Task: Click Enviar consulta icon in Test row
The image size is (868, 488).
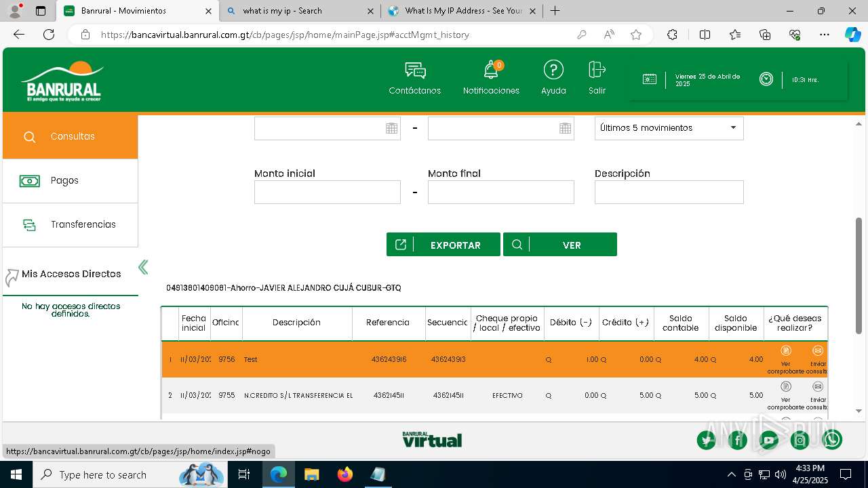Action: pos(818,351)
